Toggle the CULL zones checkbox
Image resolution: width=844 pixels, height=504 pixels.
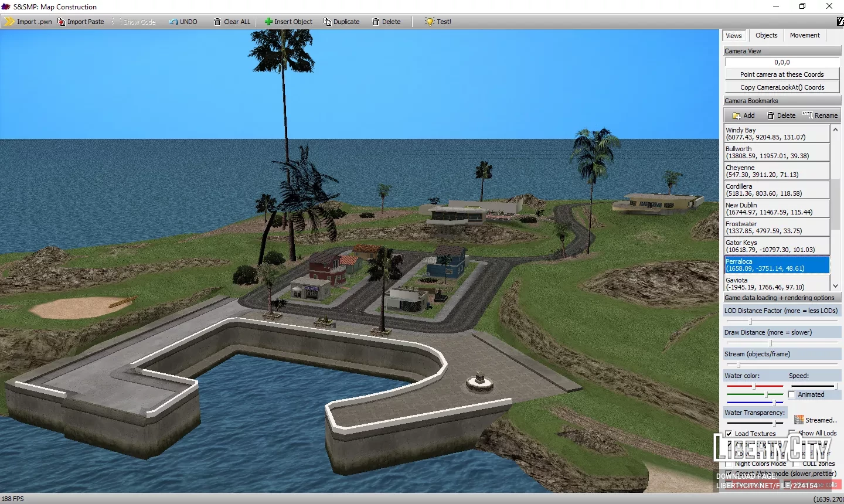click(797, 464)
